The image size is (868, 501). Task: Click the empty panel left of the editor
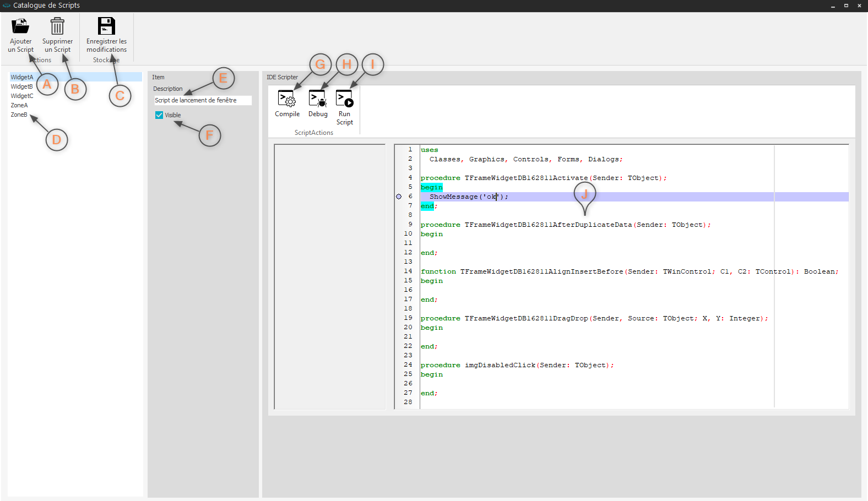pyautogui.click(x=329, y=276)
